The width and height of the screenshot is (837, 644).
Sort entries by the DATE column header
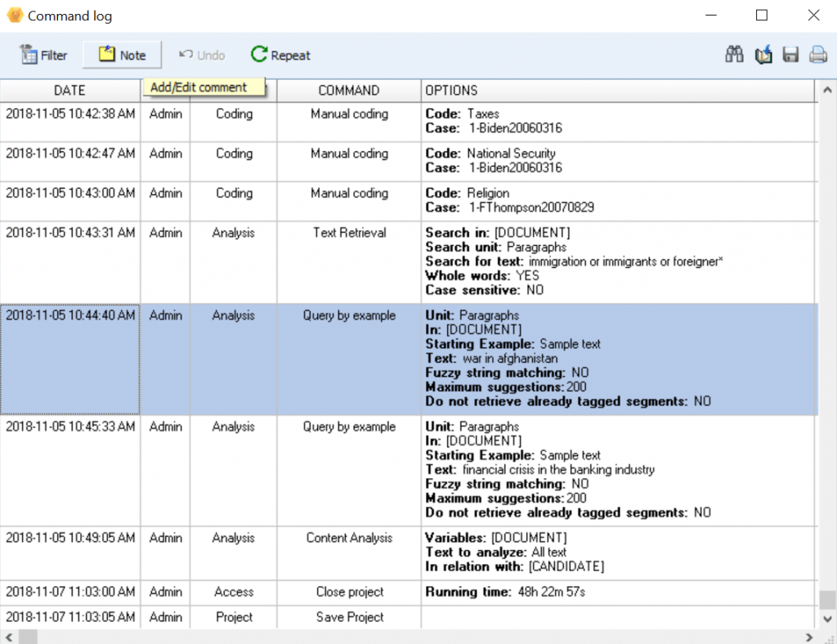tap(69, 90)
